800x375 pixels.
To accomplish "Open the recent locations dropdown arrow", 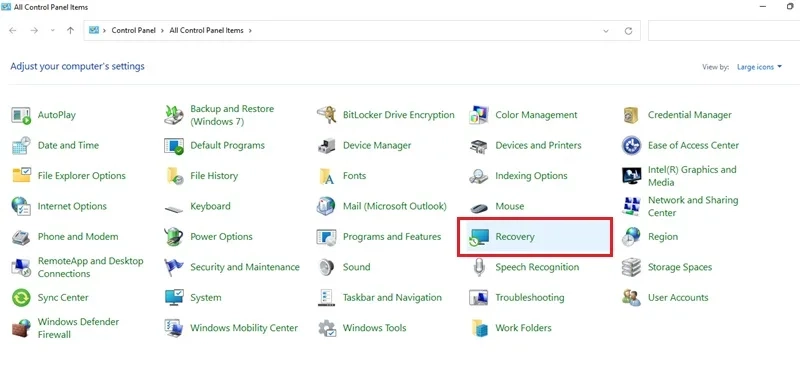I will pyautogui.click(x=53, y=31).
